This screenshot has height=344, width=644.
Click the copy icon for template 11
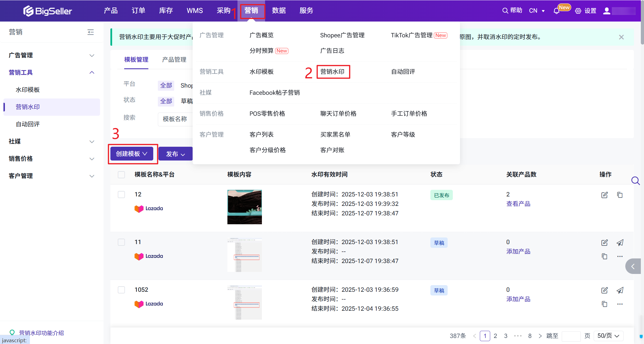(x=604, y=256)
